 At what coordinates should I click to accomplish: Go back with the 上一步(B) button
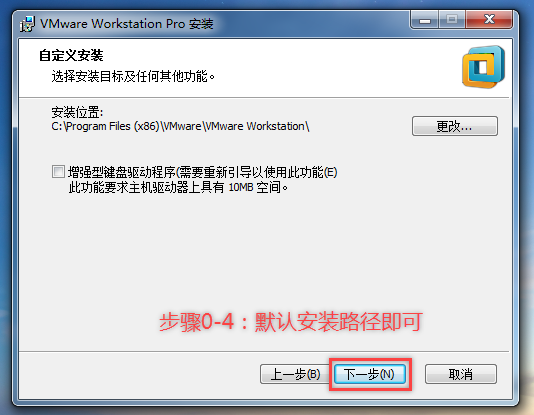point(295,374)
